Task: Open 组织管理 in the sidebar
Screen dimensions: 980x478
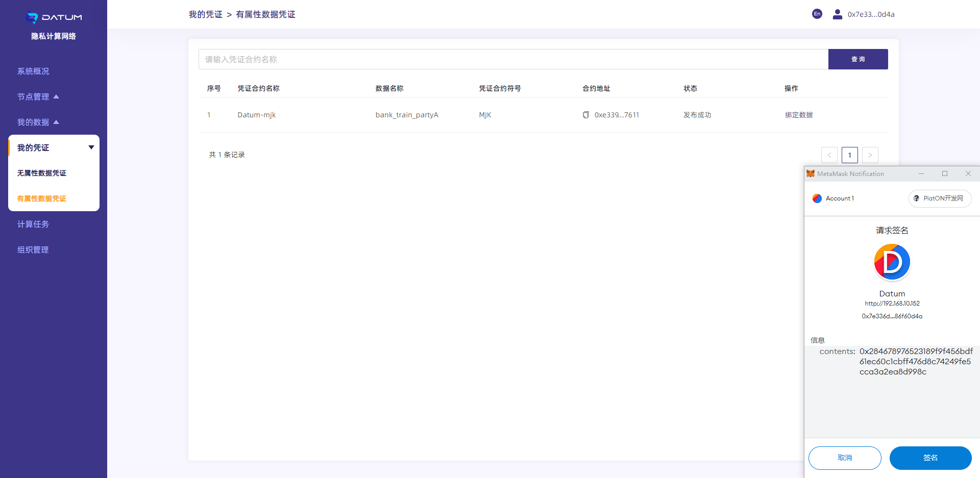Action: click(33, 250)
